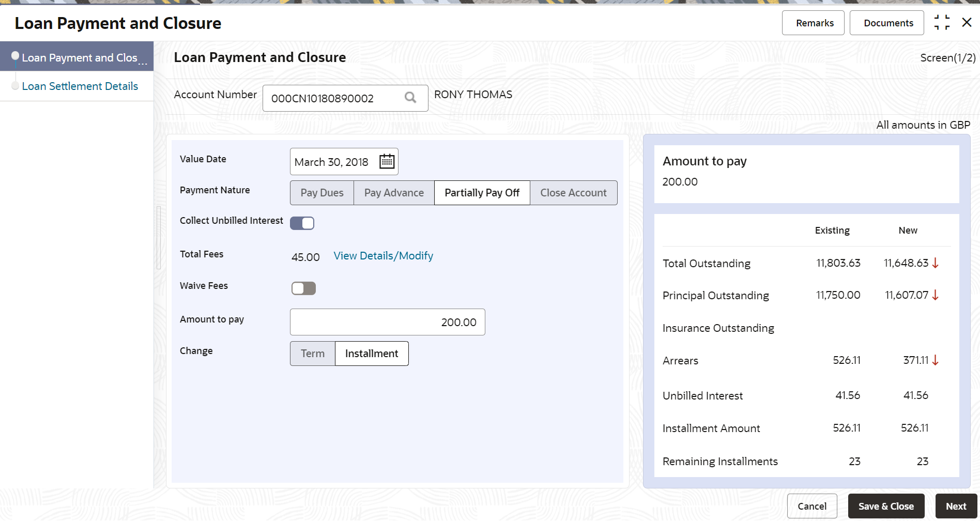Image resolution: width=980 pixels, height=521 pixels.
Task: Click the fullscreen expand icon in header
Action: tap(942, 23)
